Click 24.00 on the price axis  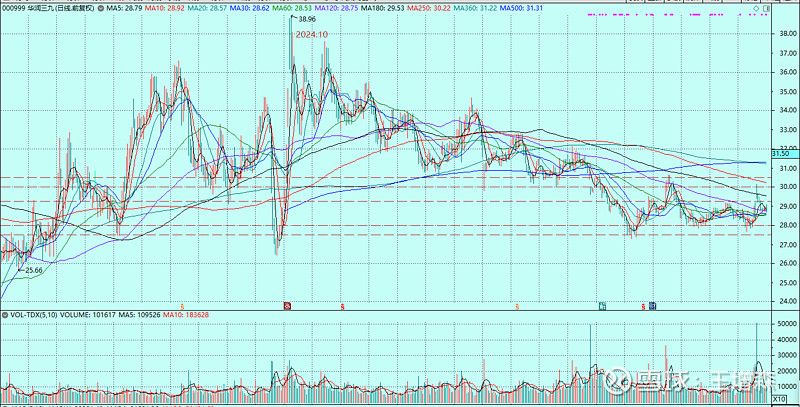786,301
